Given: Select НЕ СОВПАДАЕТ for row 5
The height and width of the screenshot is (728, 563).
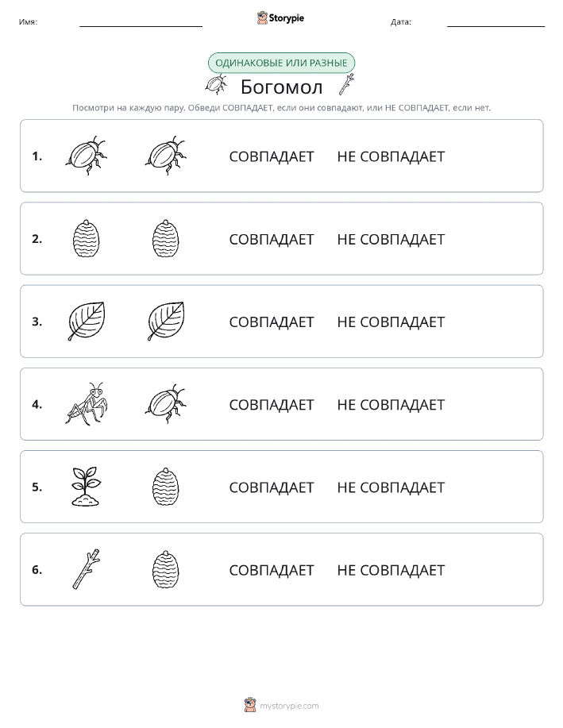Looking at the screenshot, I should click(391, 487).
